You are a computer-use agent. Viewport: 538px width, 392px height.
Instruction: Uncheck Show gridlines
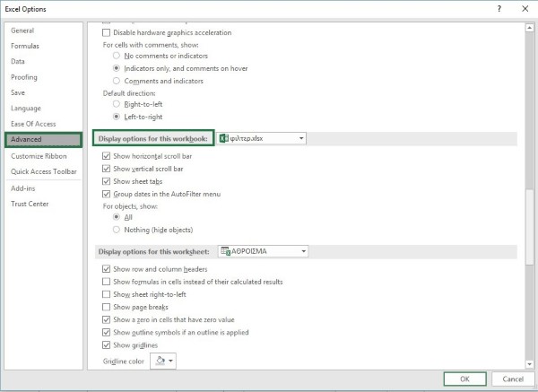click(x=107, y=345)
